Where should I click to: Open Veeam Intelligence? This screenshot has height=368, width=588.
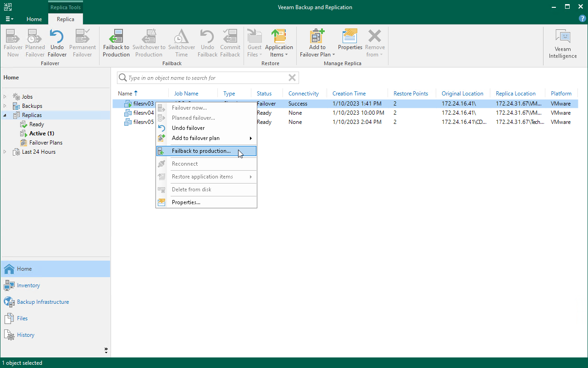pos(563,44)
